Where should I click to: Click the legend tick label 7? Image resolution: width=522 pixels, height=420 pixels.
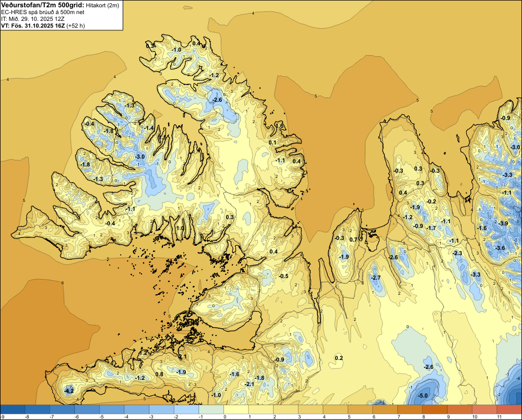(398, 417)
